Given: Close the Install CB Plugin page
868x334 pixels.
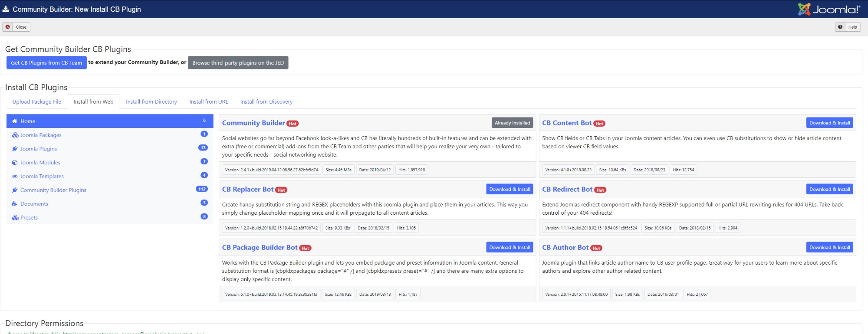Looking at the screenshot, I should click(16, 27).
